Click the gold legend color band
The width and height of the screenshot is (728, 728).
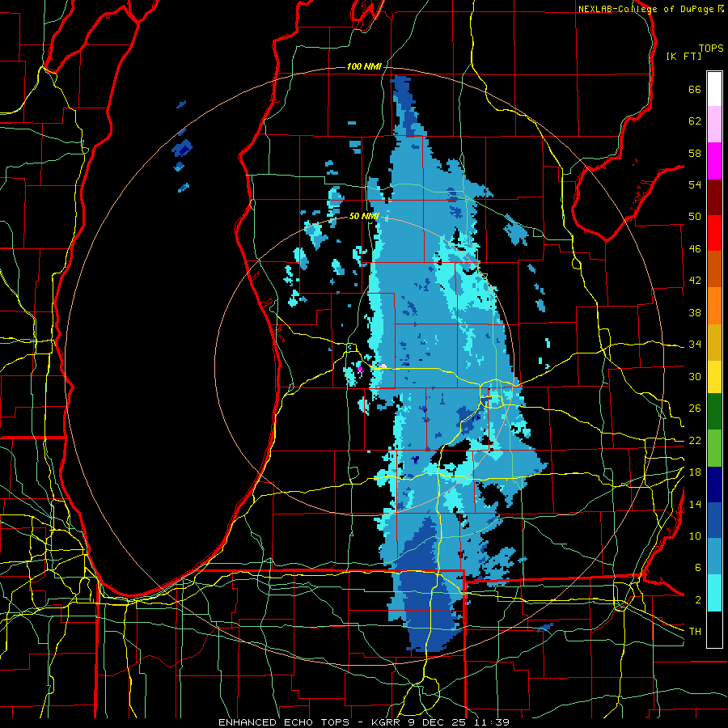(x=714, y=342)
